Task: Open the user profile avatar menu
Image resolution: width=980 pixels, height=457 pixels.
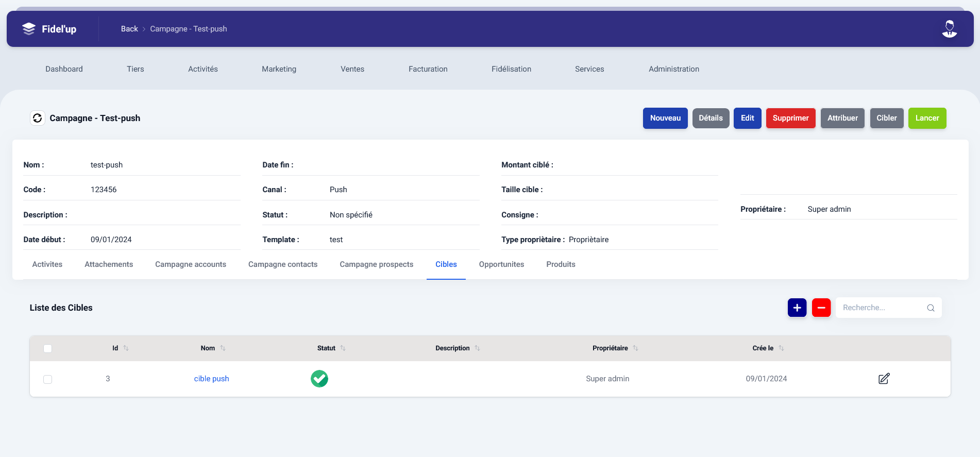Action: tap(949, 29)
